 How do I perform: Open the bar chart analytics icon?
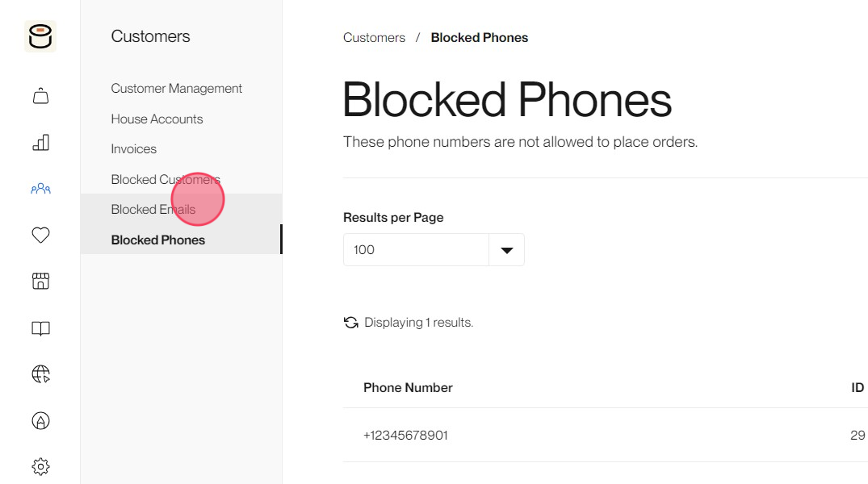click(40, 143)
